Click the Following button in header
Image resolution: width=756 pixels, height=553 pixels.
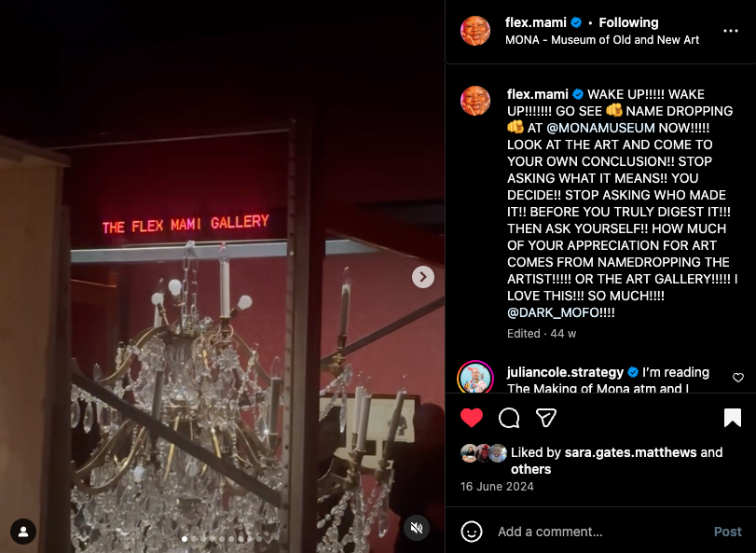pos(628,22)
